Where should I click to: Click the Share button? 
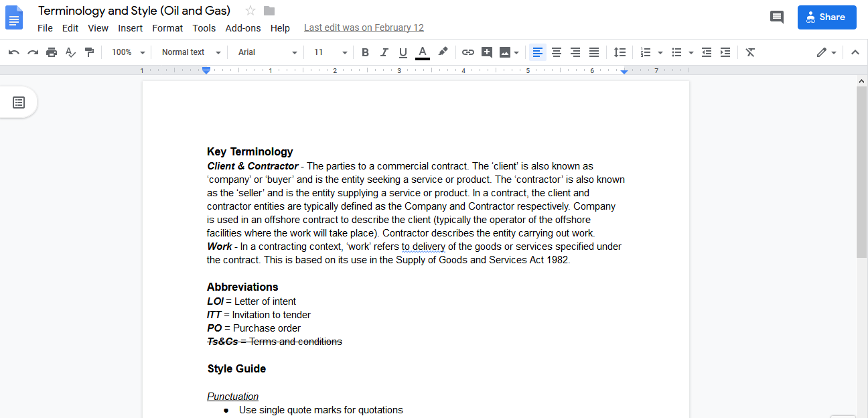(x=826, y=17)
